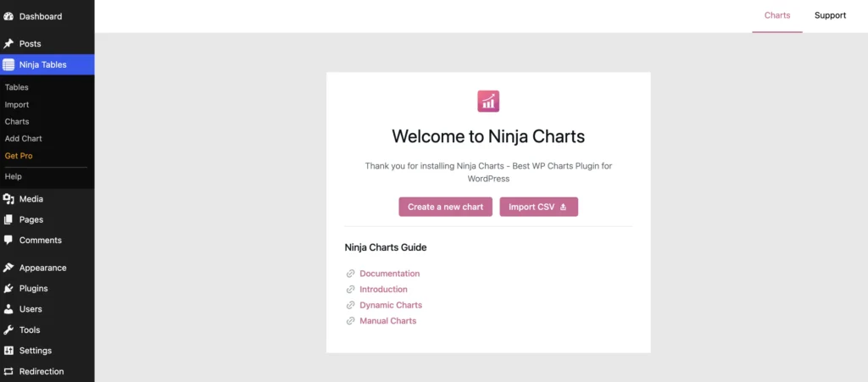
Task: Click the Ninja Charts Guide heading
Action: 386,247
